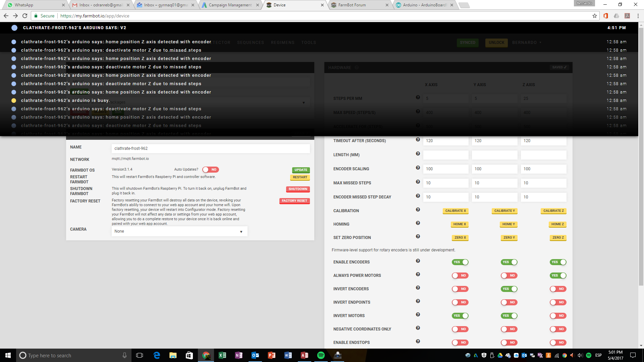Reload the page with browser refresh icon
The height and width of the screenshot is (362, 644).
click(25, 16)
